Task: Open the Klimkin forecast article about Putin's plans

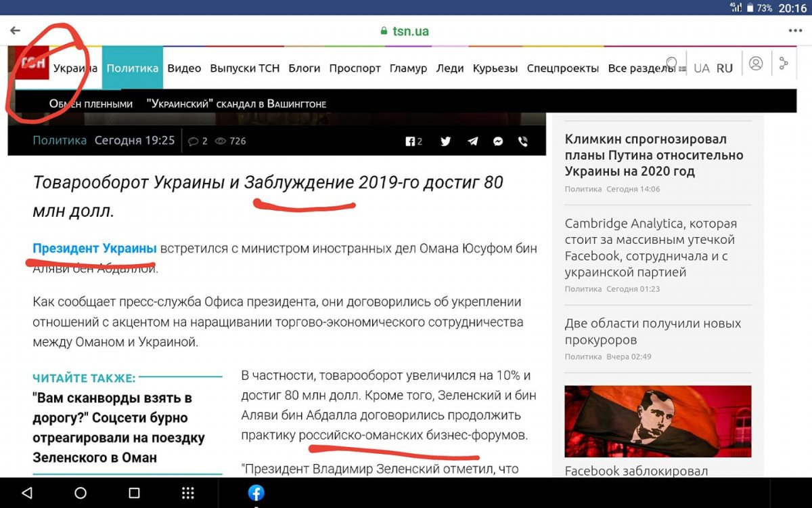Action: [654, 155]
